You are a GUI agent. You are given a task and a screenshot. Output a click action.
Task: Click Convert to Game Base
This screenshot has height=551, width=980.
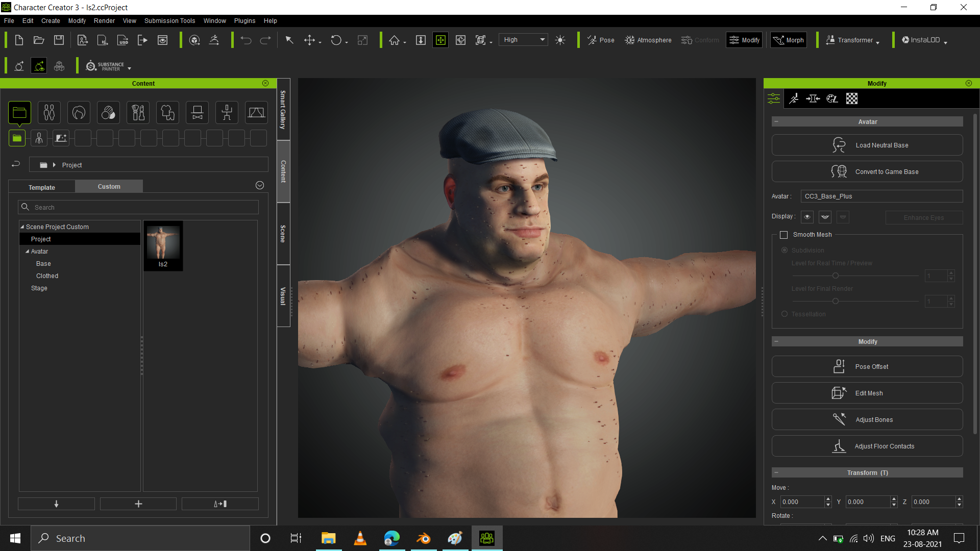point(867,171)
